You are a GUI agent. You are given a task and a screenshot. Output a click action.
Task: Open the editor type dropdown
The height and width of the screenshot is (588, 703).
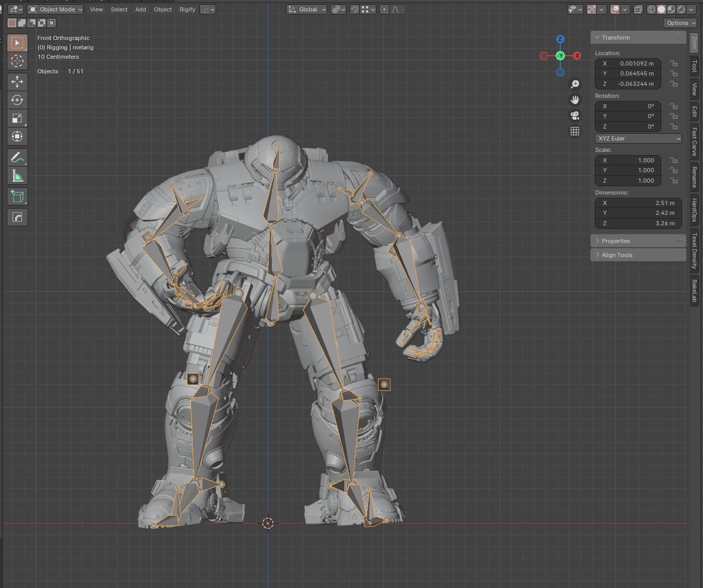click(16, 9)
